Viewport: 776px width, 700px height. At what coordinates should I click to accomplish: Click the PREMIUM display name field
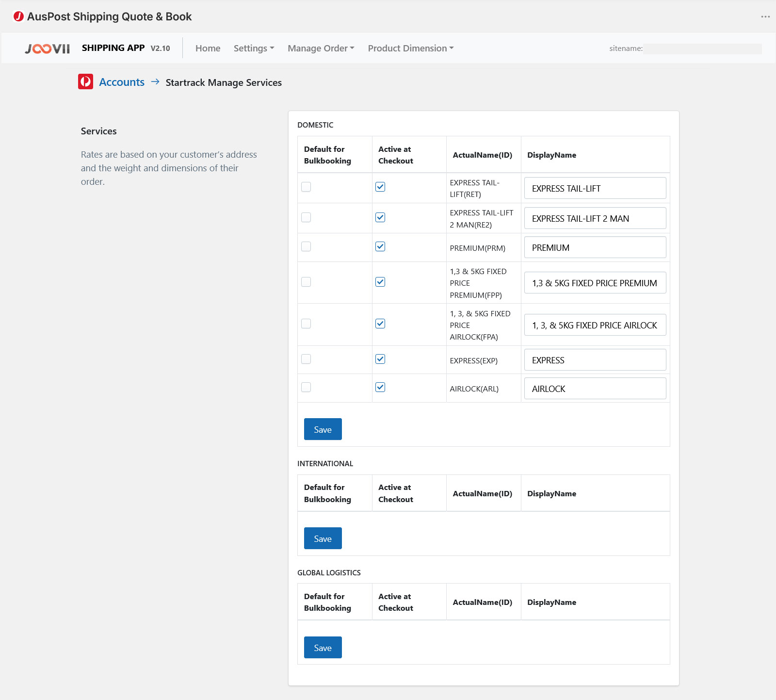595,247
